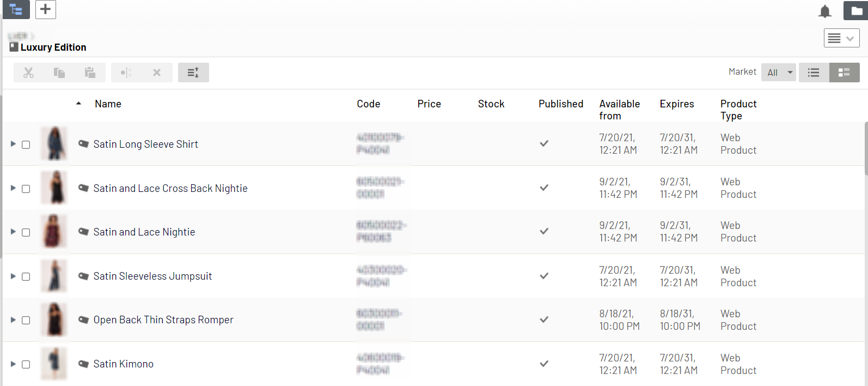Open the Satin and Lace Cross Back Nightie link

[170, 188]
